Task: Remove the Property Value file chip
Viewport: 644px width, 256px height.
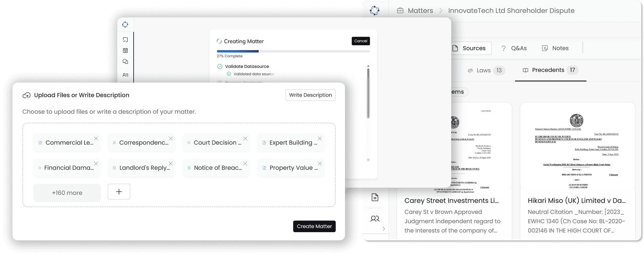Action: 320,164
